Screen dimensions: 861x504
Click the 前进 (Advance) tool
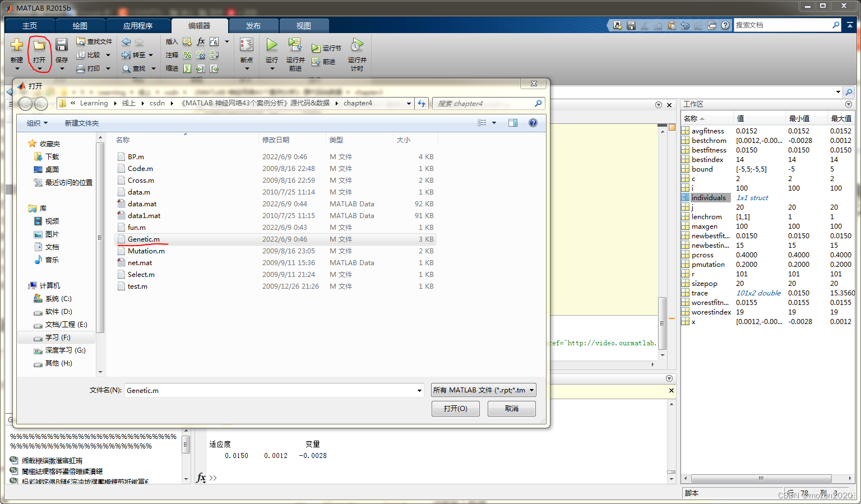[x=323, y=62]
